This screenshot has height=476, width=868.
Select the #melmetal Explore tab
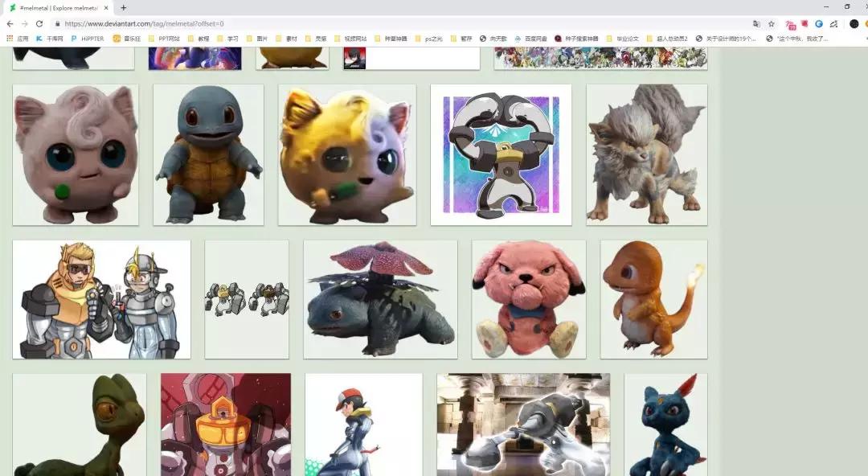click(x=58, y=8)
